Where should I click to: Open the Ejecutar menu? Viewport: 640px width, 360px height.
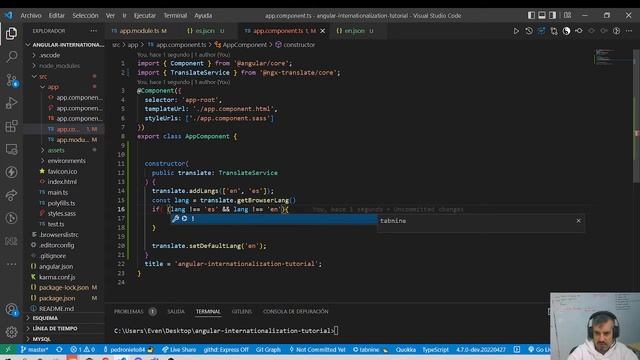pyautogui.click(x=145, y=16)
